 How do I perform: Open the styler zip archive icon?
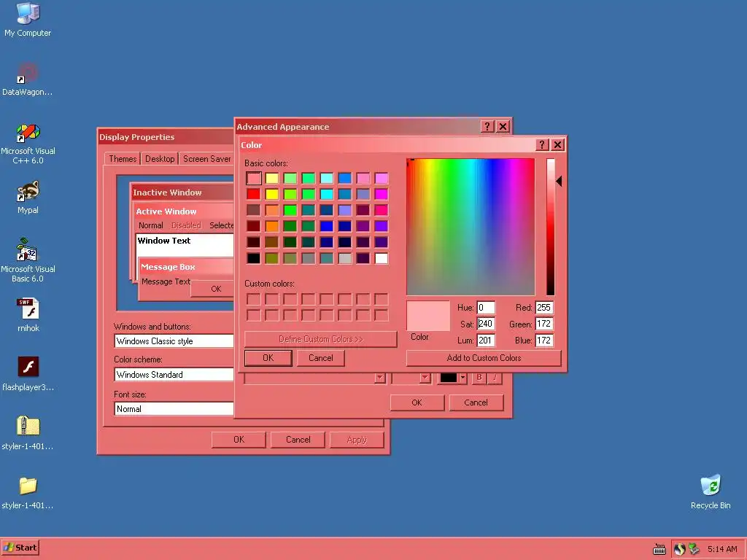[28, 427]
